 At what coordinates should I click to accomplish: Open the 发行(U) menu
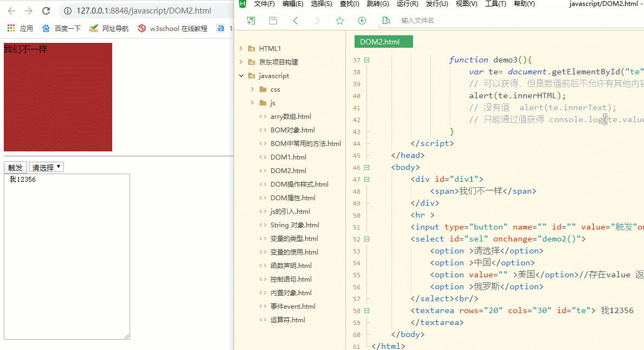pyautogui.click(x=437, y=4)
